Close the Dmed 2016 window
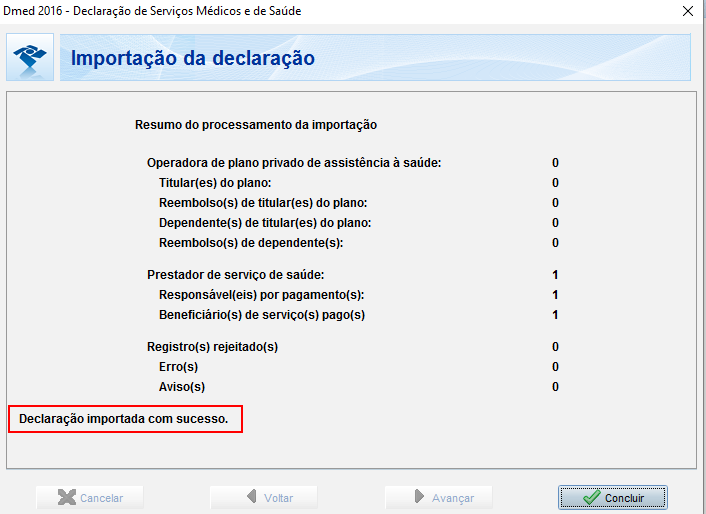This screenshot has width=706, height=514. (x=688, y=11)
